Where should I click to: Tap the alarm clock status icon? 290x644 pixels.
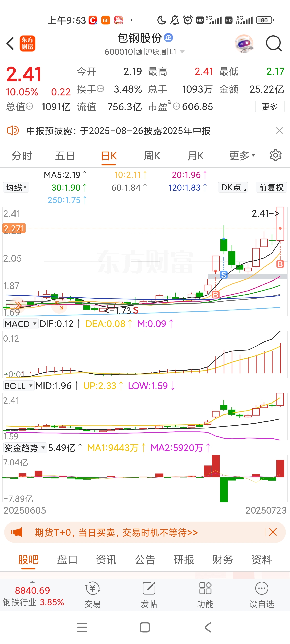188,20
